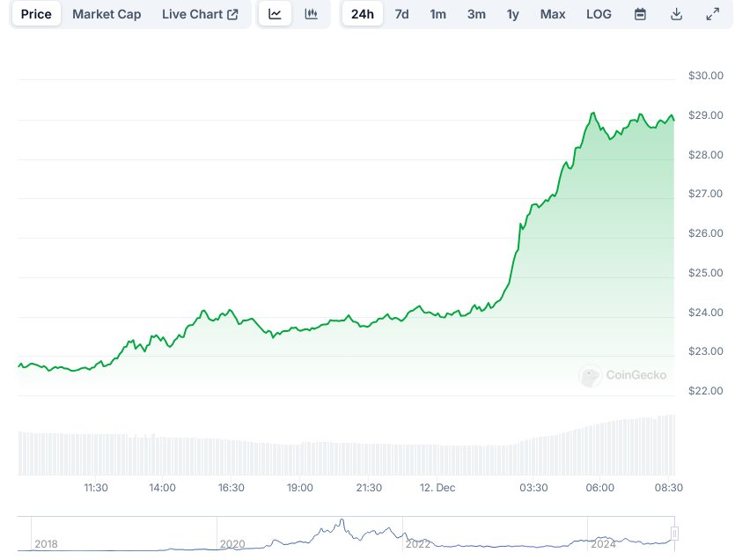Click 2020 in the history navigator

tap(232, 544)
